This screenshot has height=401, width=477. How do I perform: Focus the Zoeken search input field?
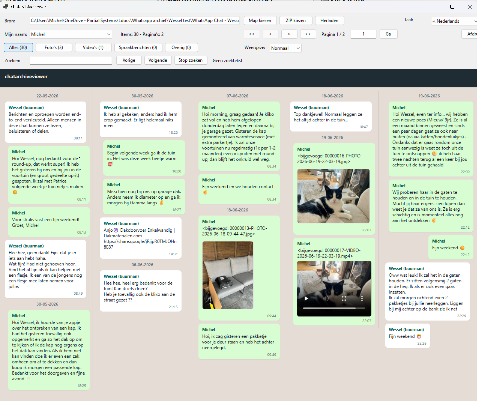(x=71, y=60)
